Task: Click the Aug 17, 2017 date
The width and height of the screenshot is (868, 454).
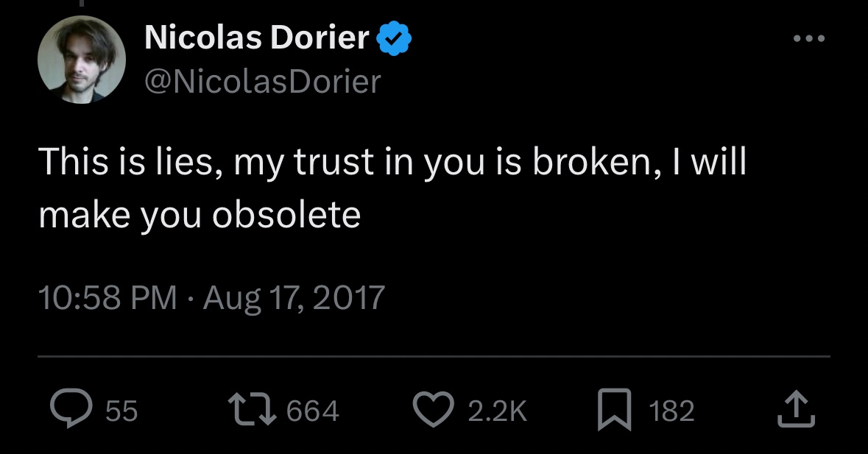Action: 294,297
